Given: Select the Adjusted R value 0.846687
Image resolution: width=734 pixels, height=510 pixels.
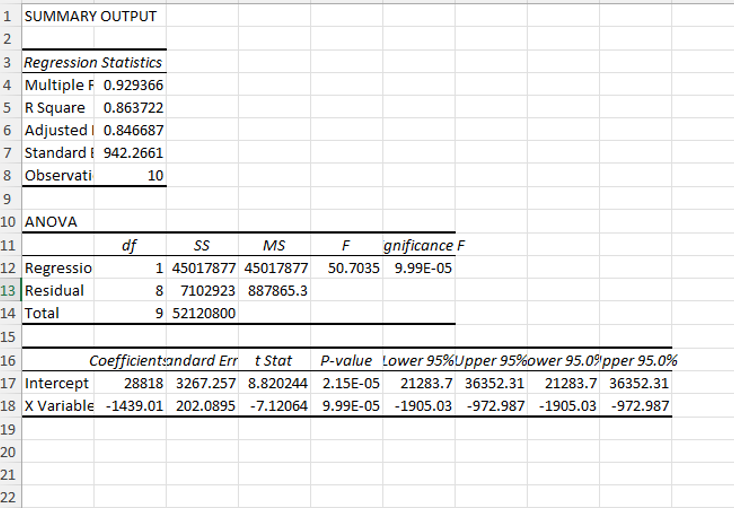Looking at the screenshot, I should pos(130,130).
